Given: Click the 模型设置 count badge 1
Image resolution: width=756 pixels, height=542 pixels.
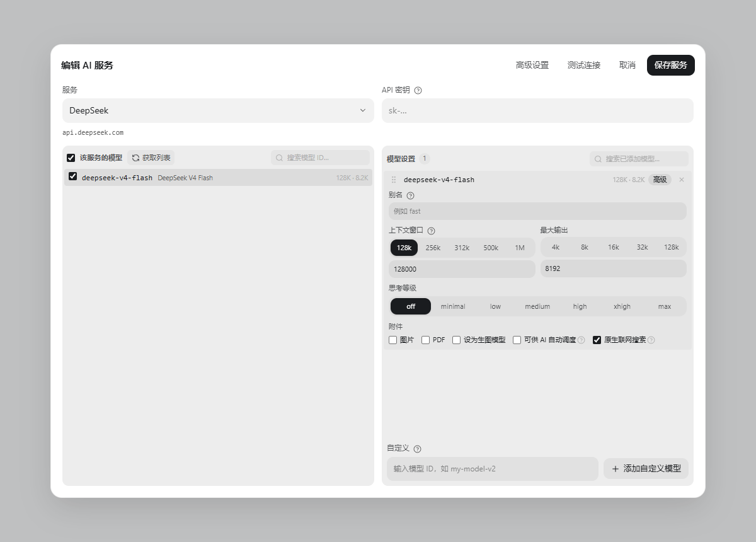Looking at the screenshot, I should coord(425,159).
